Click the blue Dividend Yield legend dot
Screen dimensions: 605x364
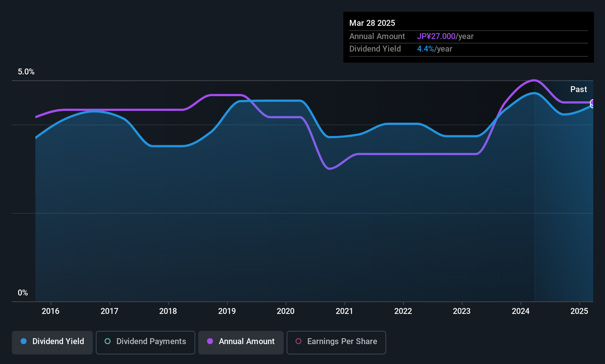(24, 341)
